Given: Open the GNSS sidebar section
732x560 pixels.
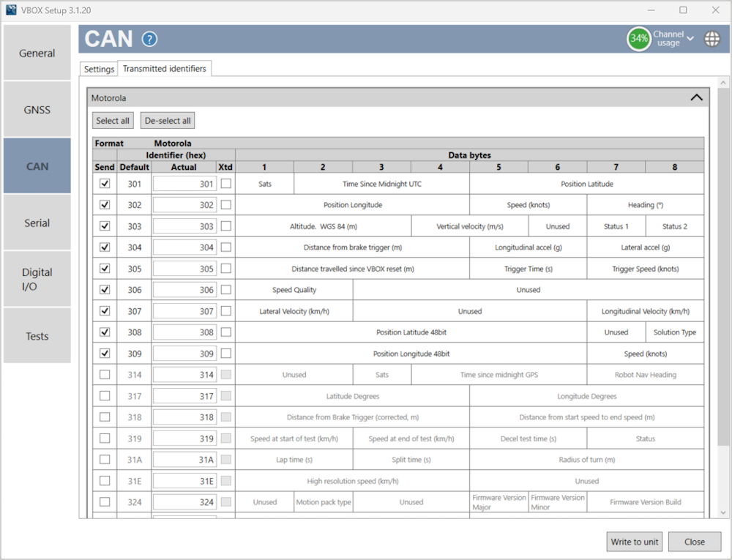Looking at the screenshot, I should point(37,110).
